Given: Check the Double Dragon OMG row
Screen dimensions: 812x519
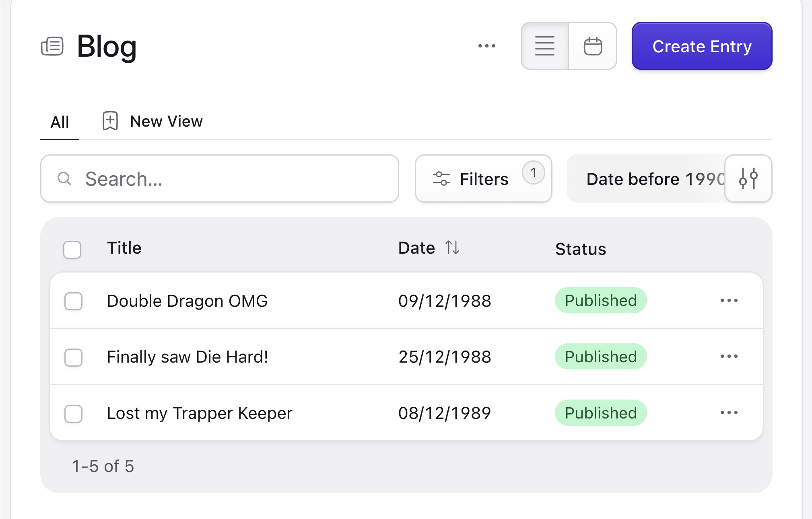Looking at the screenshot, I should point(73,301).
